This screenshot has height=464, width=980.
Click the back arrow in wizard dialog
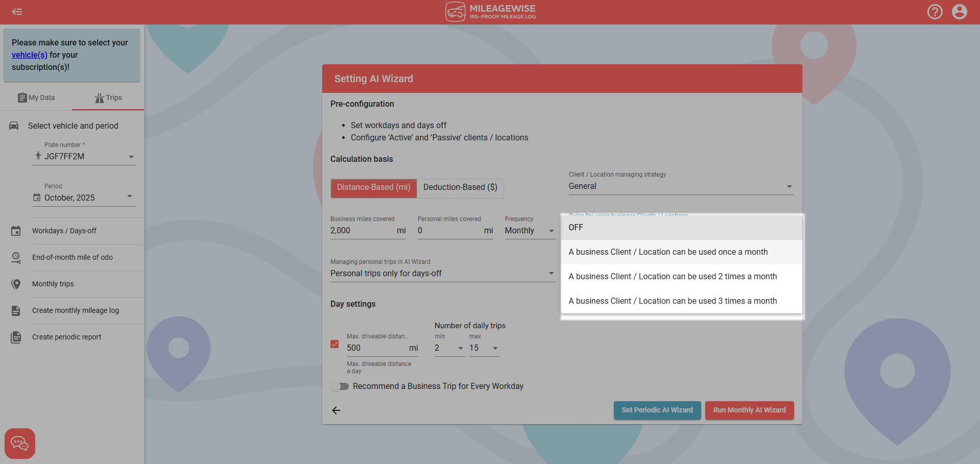[336, 410]
